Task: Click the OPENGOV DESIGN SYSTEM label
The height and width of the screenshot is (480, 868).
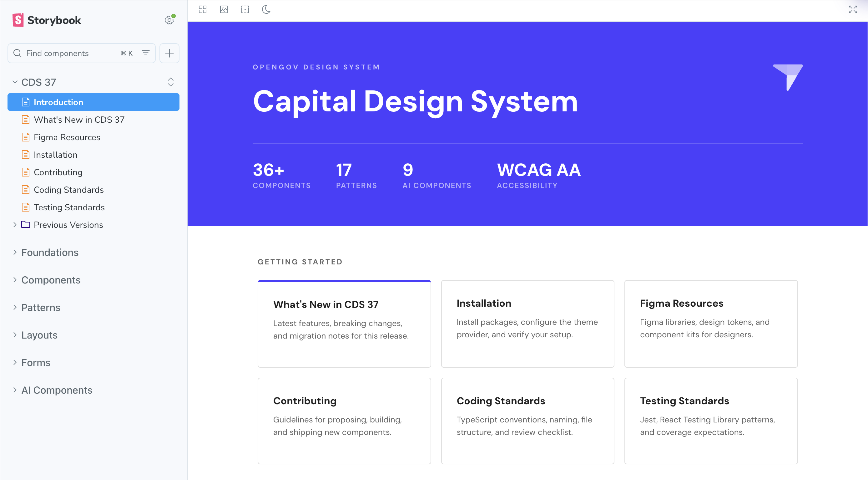Action: (316, 67)
